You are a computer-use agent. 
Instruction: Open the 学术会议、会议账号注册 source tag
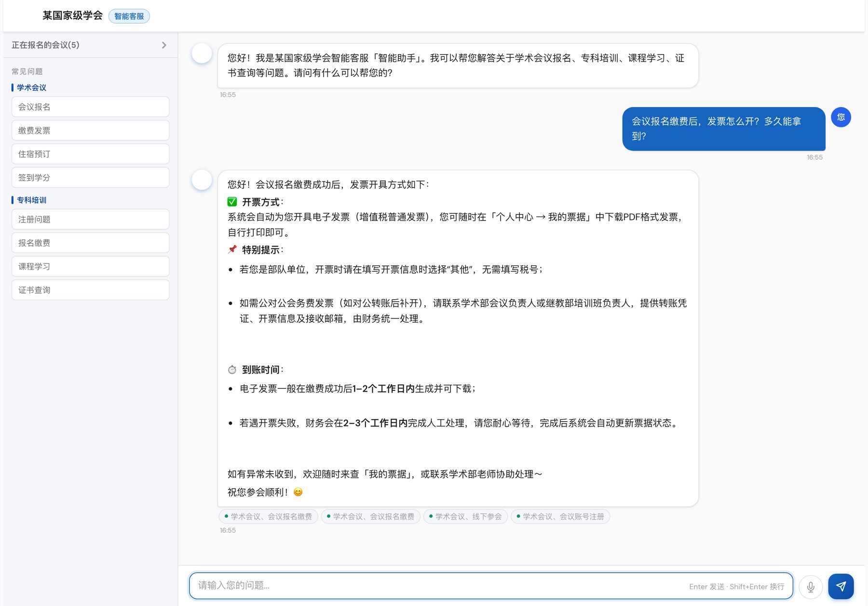click(560, 517)
